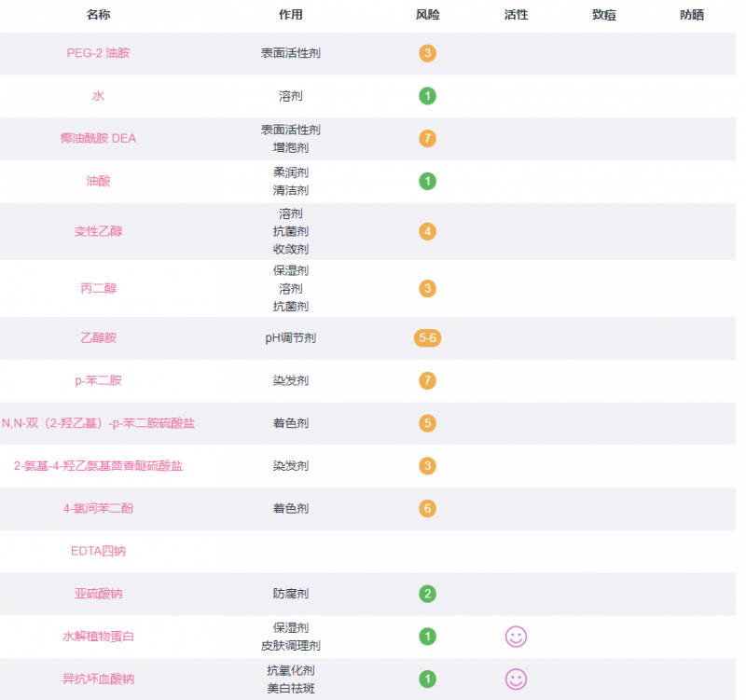
Task: Open the 水解植物蛋白 ingredient link
Action: coord(98,637)
